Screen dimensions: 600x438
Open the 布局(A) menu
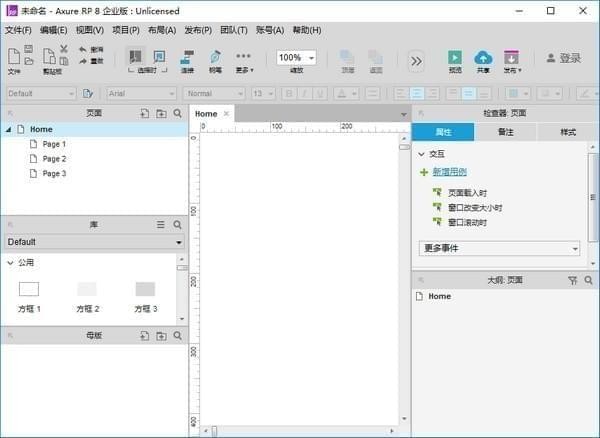pyautogui.click(x=162, y=30)
